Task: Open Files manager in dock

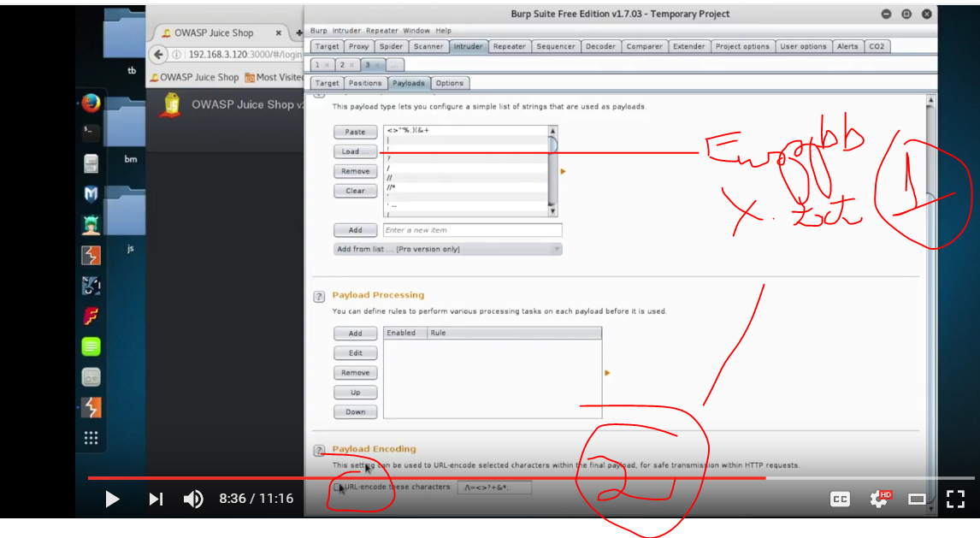Action: tap(91, 163)
